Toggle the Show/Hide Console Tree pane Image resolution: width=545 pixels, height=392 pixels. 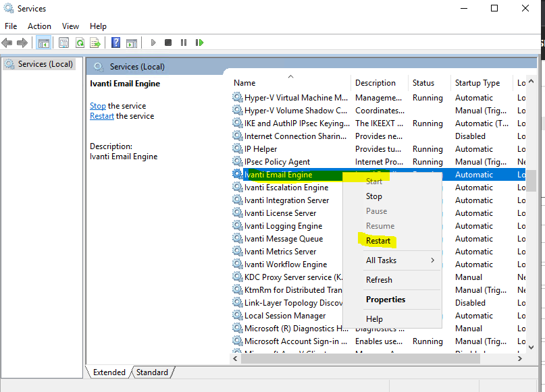(44, 42)
